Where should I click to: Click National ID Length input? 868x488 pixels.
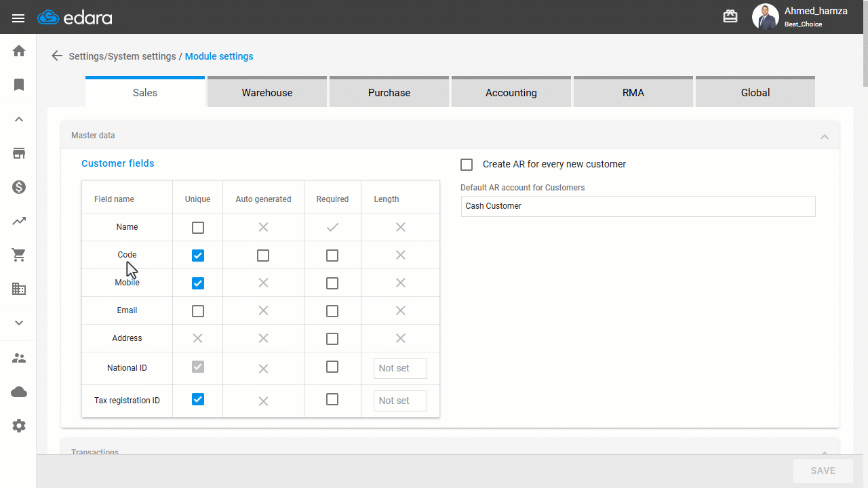(x=400, y=368)
